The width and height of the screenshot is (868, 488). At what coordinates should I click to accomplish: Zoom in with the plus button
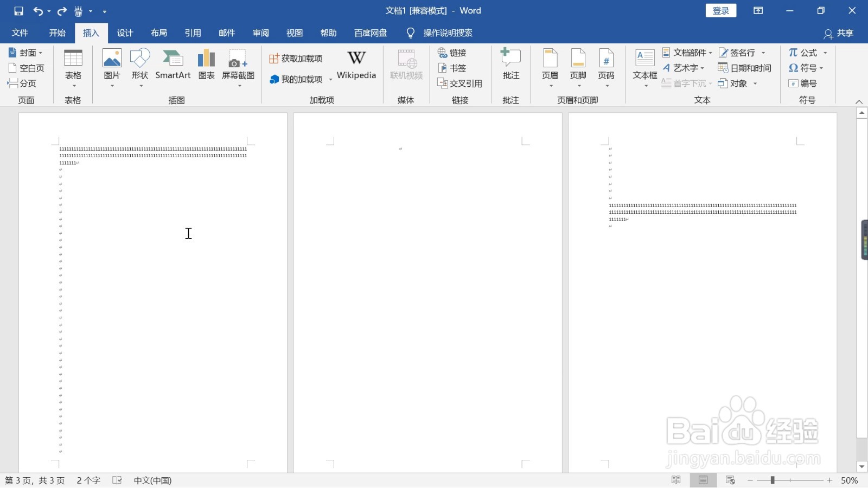coord(829,480)
